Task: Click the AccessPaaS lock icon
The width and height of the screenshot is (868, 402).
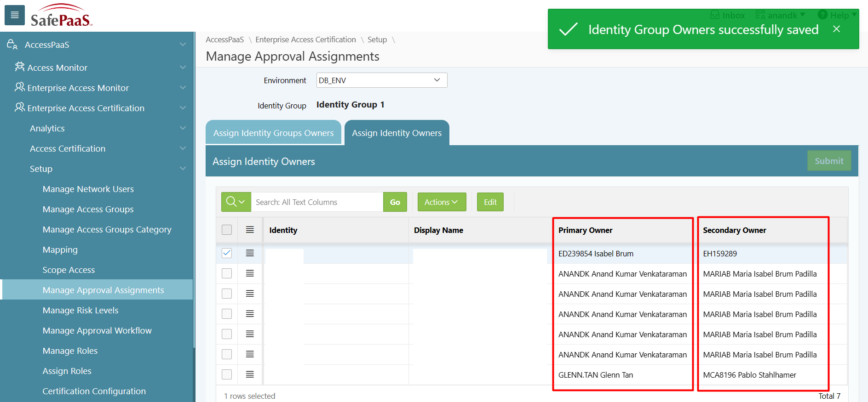Action: (x=12, y=45)
